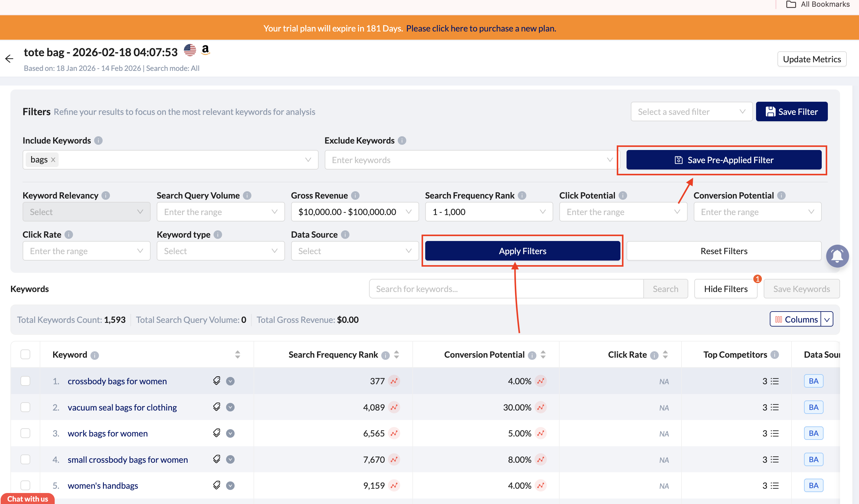The height and width of the screenshot is (504, 859).
Task: Click the back arrow icon
Action: pos(9,59)
